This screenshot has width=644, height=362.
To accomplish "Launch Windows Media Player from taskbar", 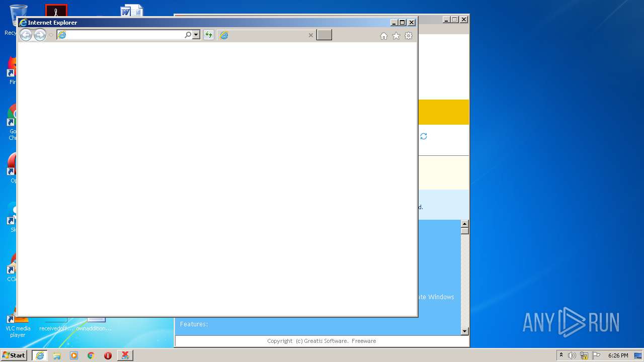I will tap(74, 355).
